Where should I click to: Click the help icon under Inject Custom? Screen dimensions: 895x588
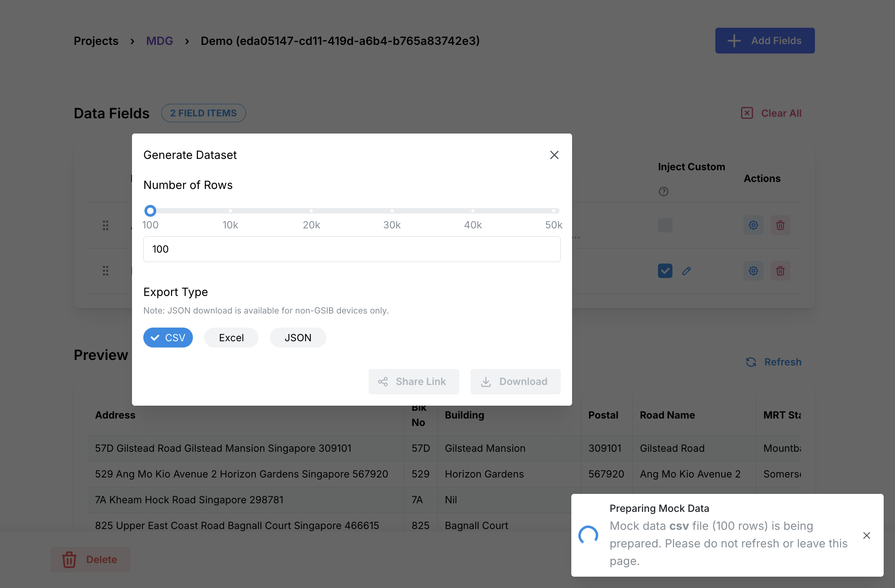point(663,192)
